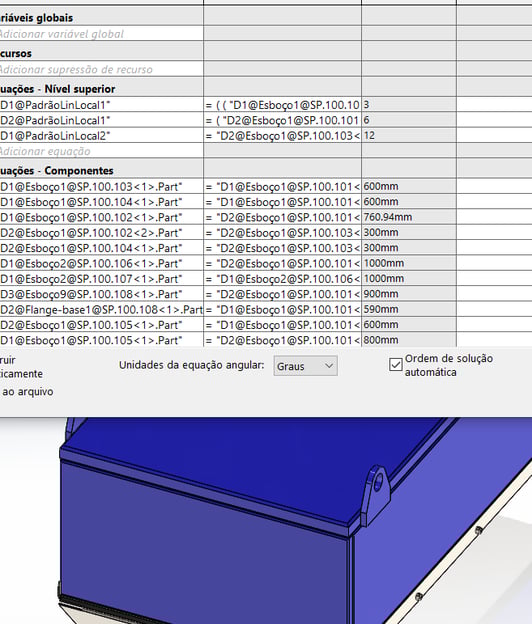Click the '760.94mm' evaluated value cell

pos(409,217)
